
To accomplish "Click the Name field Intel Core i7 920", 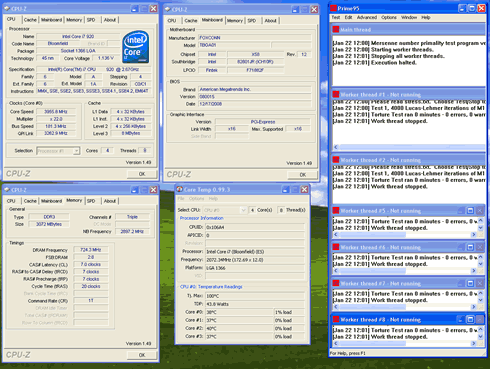I will [x=78, y=36].
